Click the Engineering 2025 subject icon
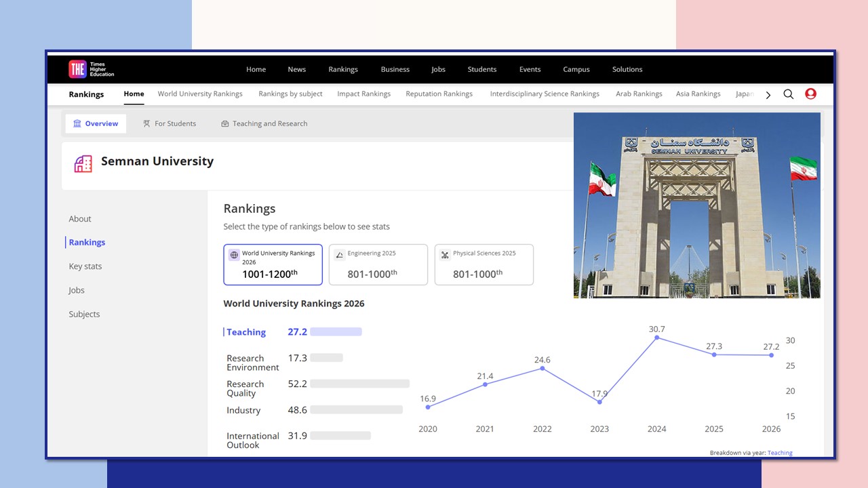 [340, 256]
